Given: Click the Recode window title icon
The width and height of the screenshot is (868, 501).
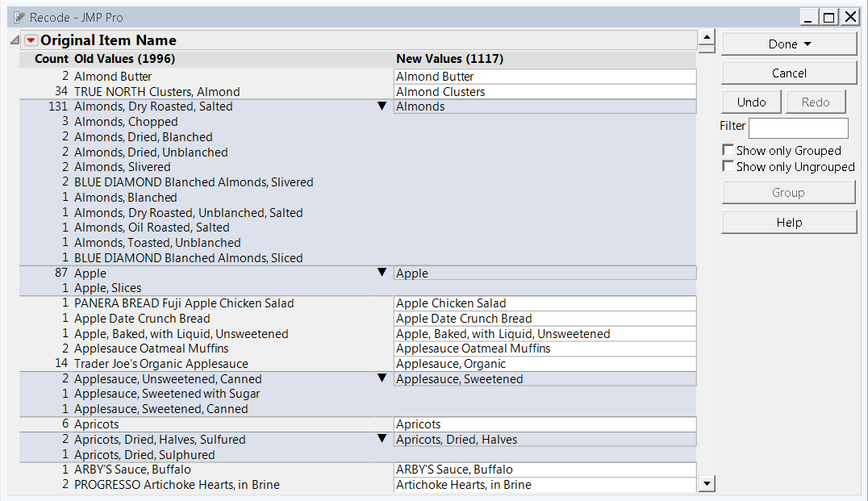Looking at the screenshot, I should coord(19,17).
